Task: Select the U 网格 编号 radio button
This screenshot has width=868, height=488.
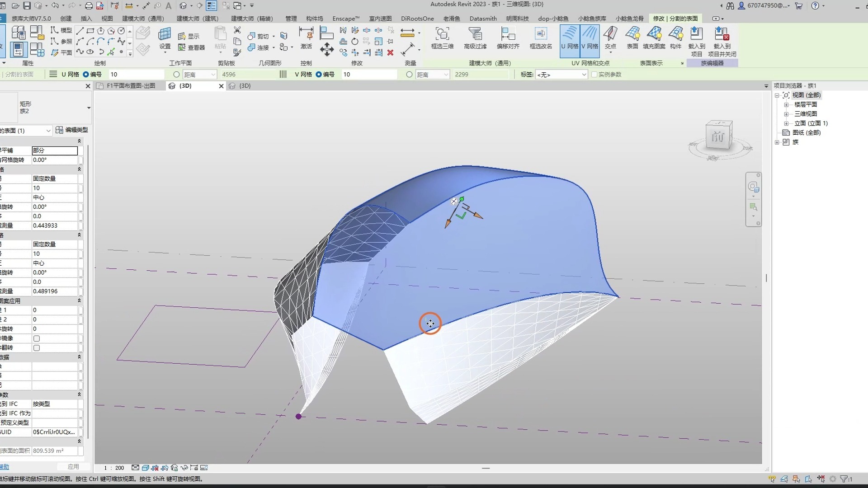Action: coord(86,75)
